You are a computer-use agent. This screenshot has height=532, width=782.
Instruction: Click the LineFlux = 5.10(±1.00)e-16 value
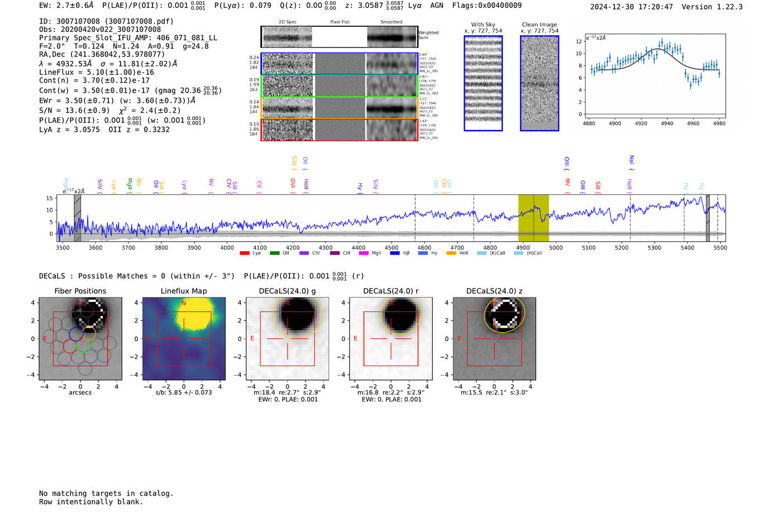point(97,72)
